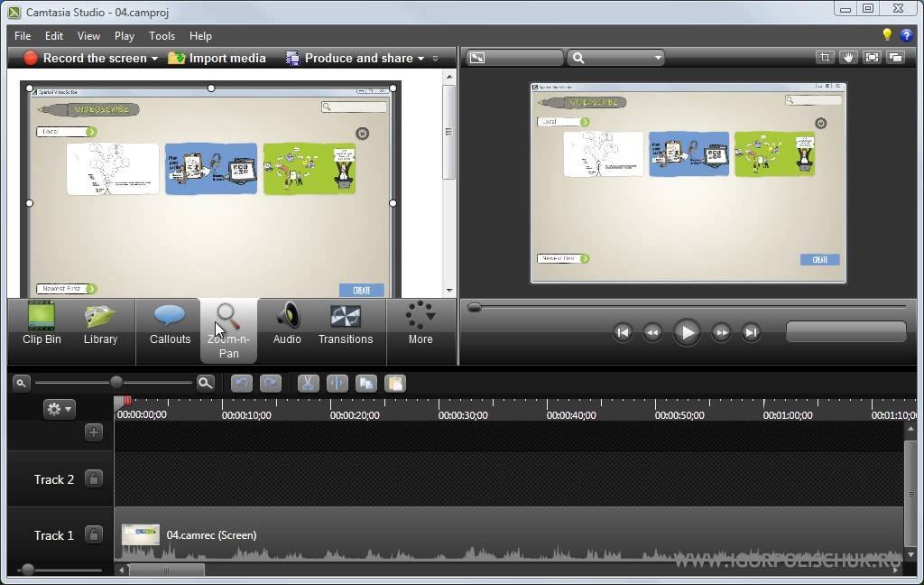Click timeline zoom out magnifier
Screen dimensions: 924x585
21,384
